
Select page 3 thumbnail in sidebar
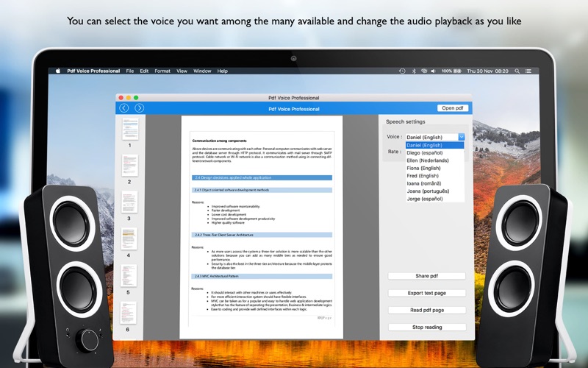(129, 202)
